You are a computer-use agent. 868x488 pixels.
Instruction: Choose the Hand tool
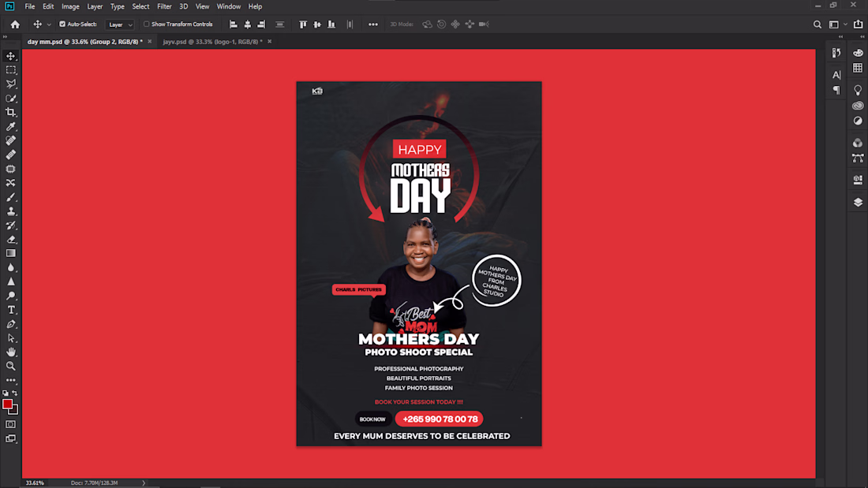10,352
